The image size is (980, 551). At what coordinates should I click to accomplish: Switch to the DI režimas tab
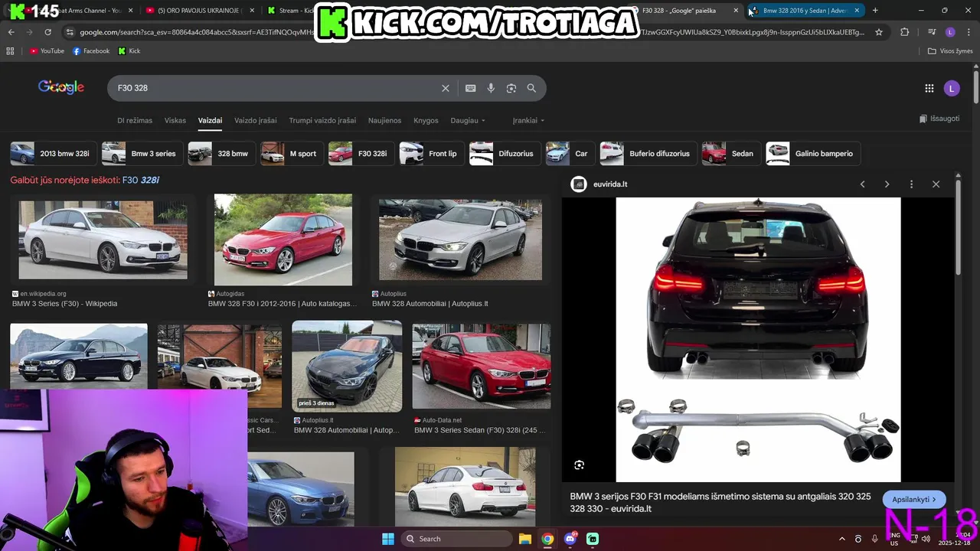click(x=135, y=120)
